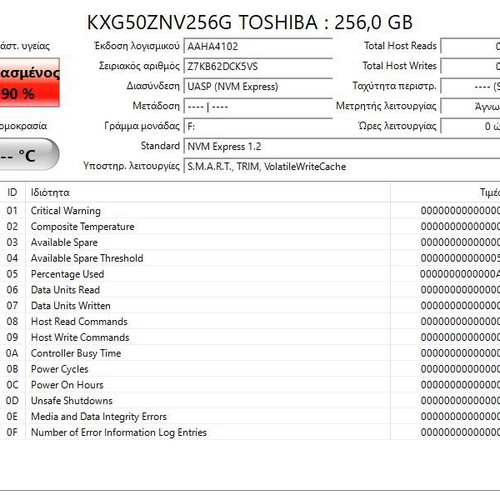Select Number of Error Information Log Entries row
Screen dimensions: 500x500
click(250, 432)
